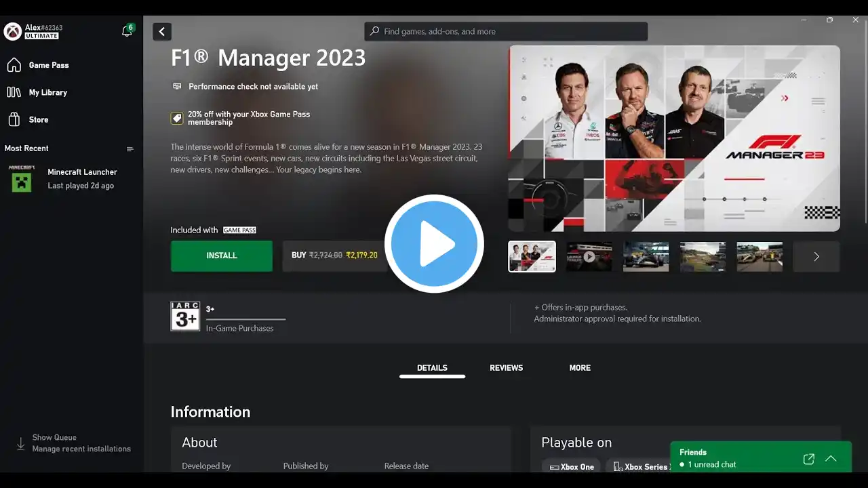Image resolution: width=868 pixels, height=488 pixels.
Task: Minimize the Xbox app window
Action: pyautogui.click(x=804, y=20)
